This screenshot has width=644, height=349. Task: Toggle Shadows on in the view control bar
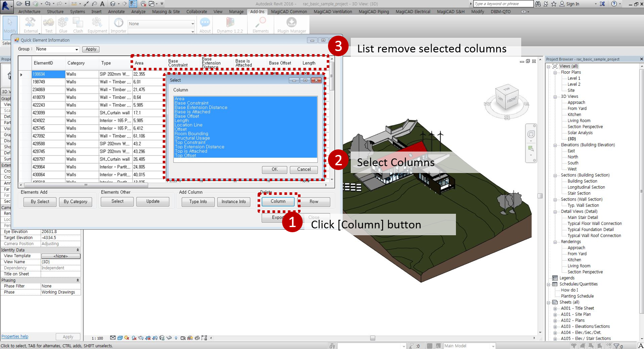[x=134, y=338]
